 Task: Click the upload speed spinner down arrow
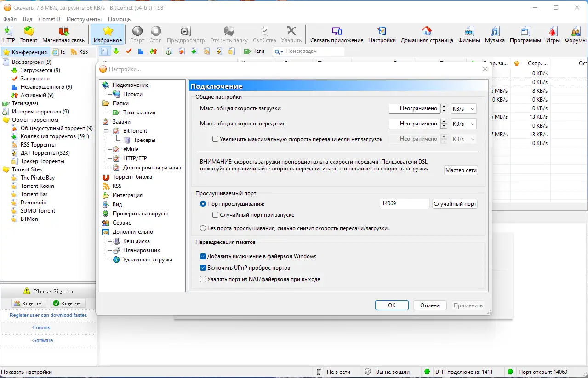point(444,126)
